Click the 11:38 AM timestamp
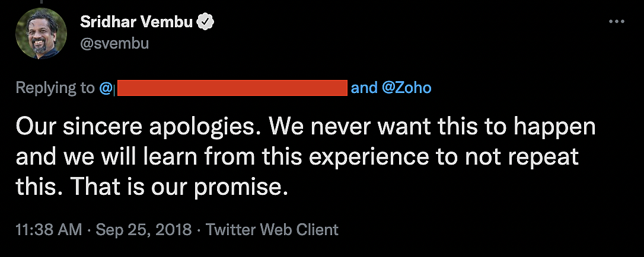 (48, 230)
